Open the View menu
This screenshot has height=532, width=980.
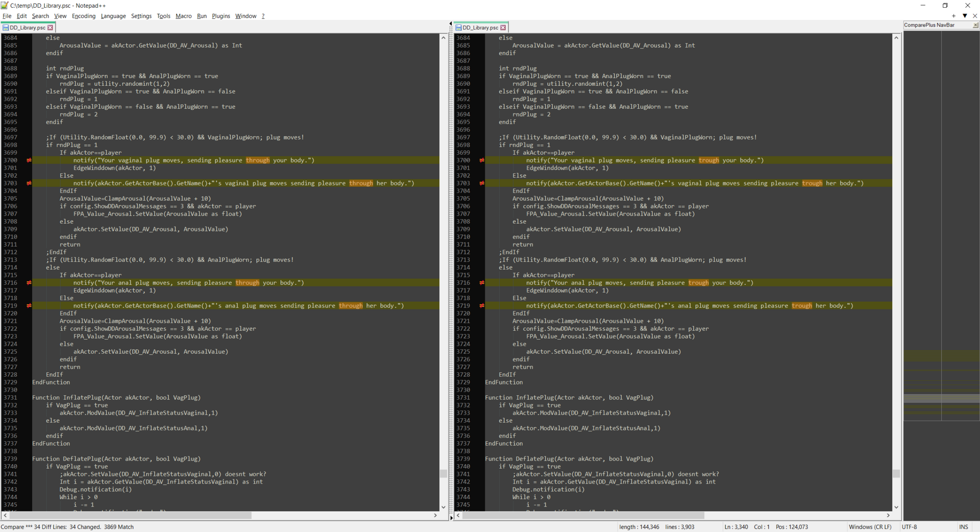tap(60, 16)
